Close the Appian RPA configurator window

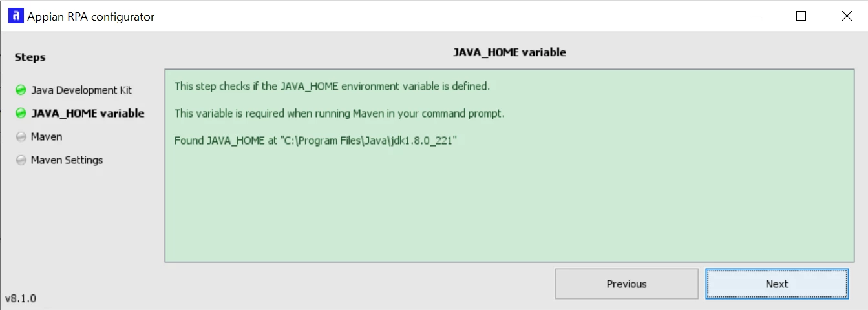[x=846, y=16]
